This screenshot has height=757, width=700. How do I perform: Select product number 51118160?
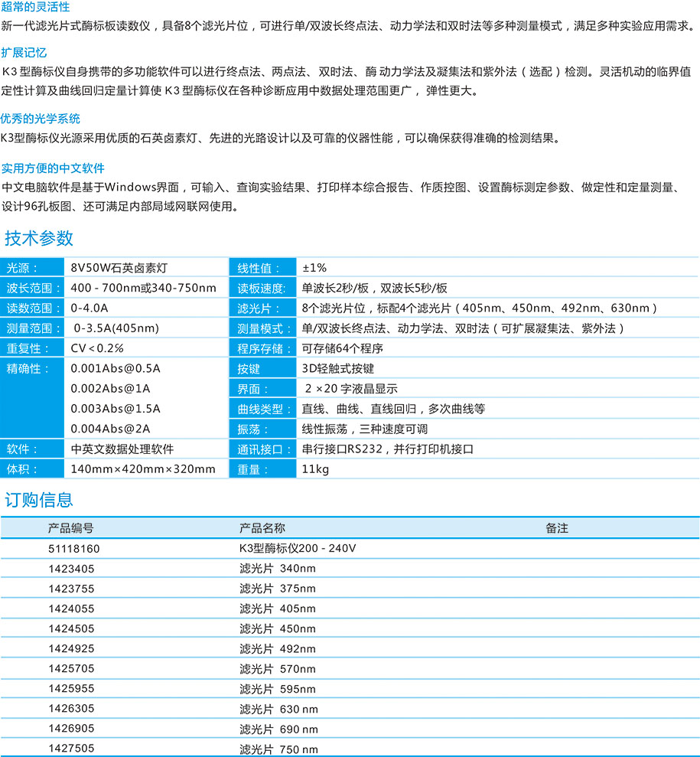(x=73, y=549)
